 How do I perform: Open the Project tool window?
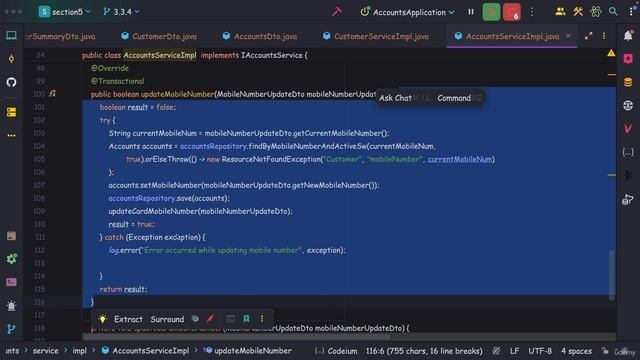[11, 36]
